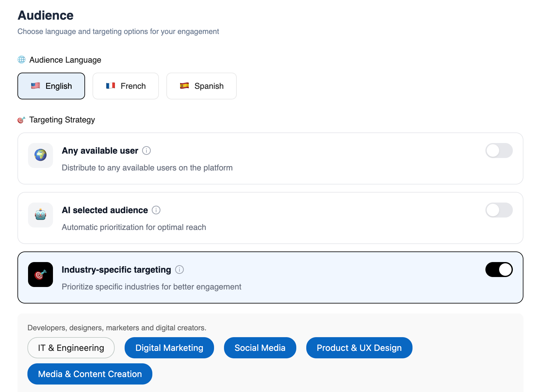Click the globe icon beside Audience Language
This screenshot has height=392, width=539.
(21, 60)
